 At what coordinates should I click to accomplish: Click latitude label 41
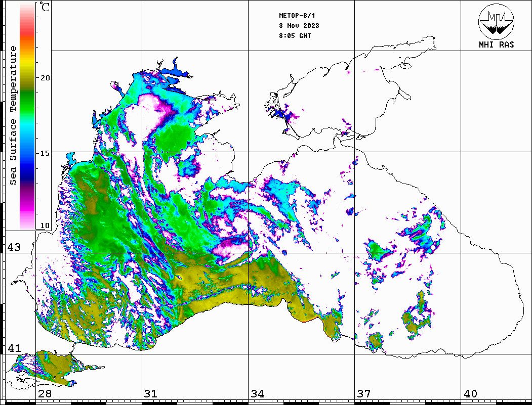(14, 348)
